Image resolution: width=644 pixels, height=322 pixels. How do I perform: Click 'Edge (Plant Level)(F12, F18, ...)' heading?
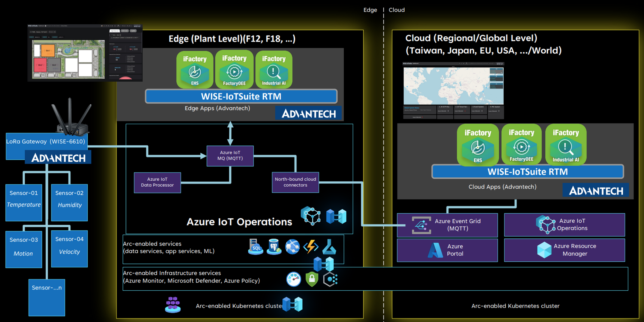232,39
